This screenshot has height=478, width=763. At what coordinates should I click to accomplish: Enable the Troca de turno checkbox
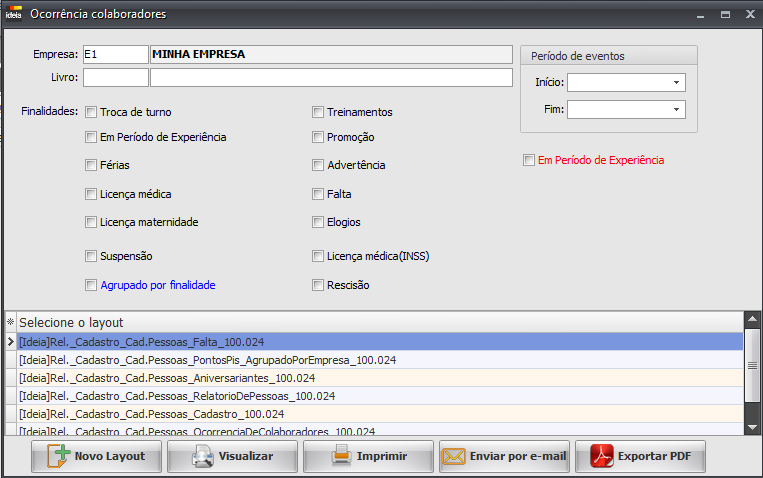pos(91,112)
